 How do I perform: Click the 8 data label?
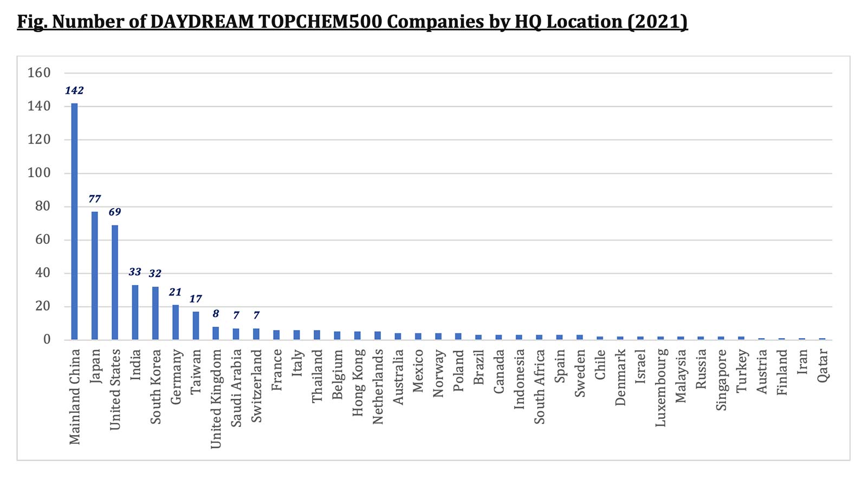pos(216,314)
